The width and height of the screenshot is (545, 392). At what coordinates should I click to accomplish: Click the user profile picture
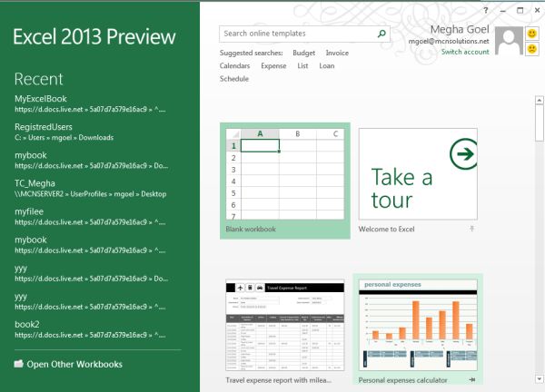(510, 41)
